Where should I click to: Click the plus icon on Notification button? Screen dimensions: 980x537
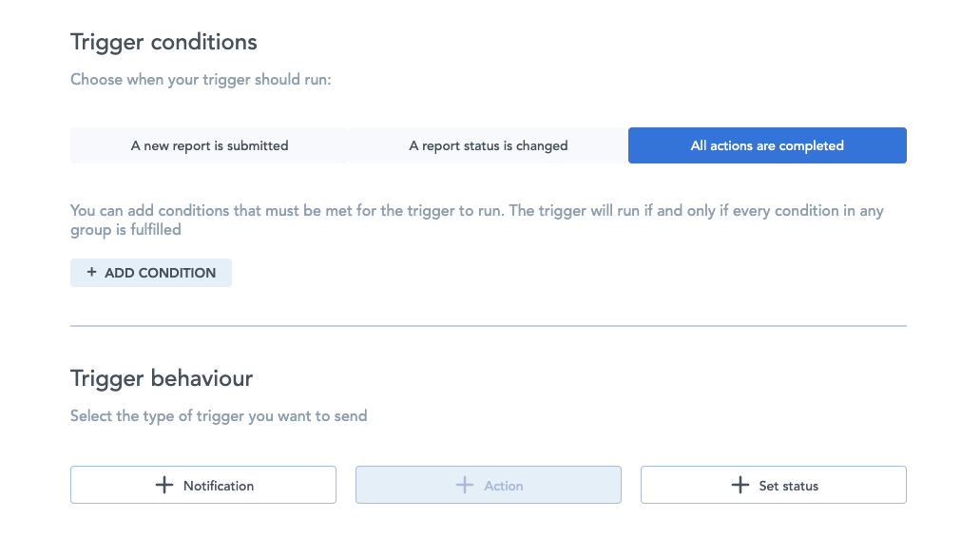coord(164,486)
